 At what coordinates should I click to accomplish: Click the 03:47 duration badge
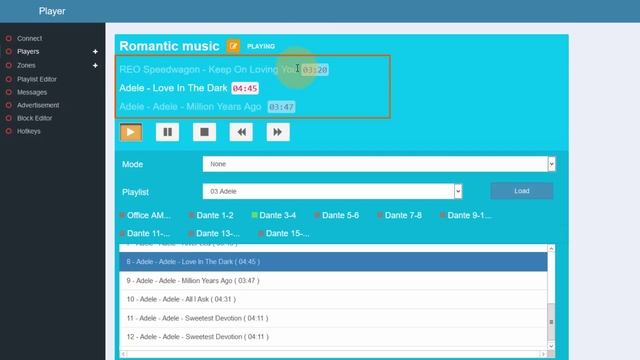pyautogui.click(x=281, y=107)
